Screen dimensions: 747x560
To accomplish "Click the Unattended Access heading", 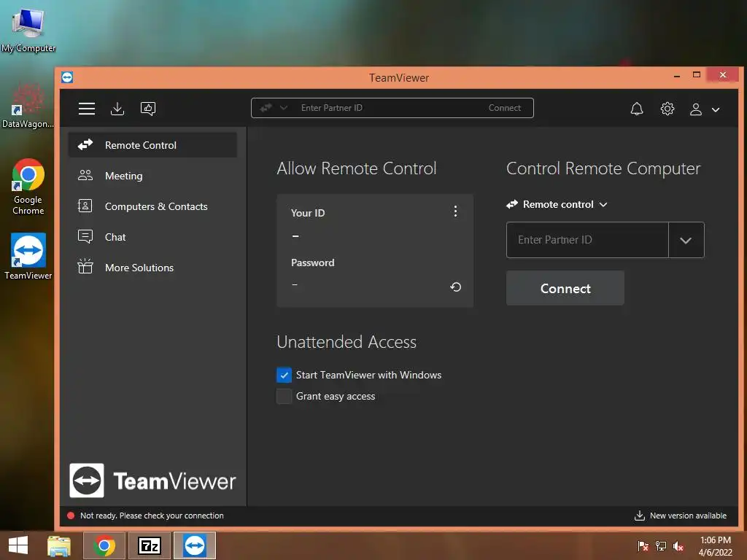I will click(347, 342).
